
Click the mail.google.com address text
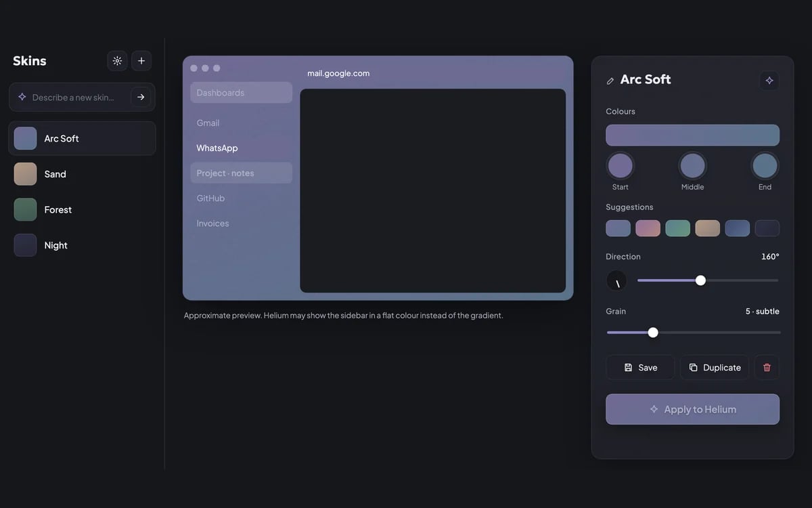(338, 73)
